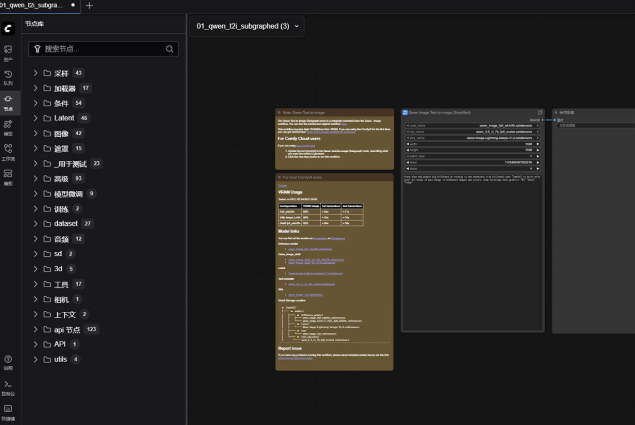635x425 pixels.
Task: Click the 节点库 panel title
Action: 34,24
